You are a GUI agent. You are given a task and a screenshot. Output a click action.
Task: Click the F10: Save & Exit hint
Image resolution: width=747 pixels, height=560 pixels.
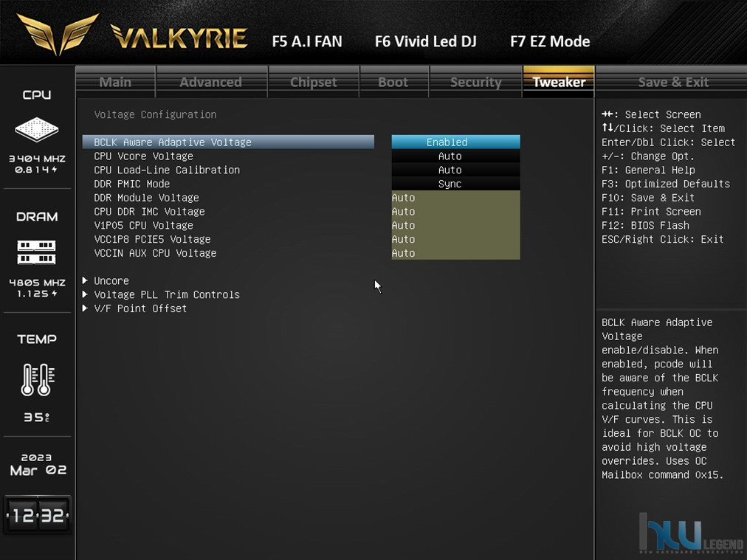click(648, 197)
